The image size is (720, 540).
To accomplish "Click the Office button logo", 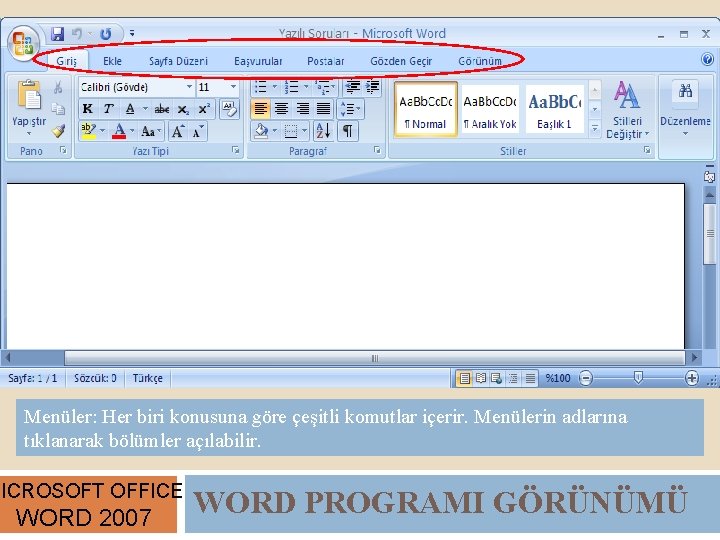I will (23, 45).
